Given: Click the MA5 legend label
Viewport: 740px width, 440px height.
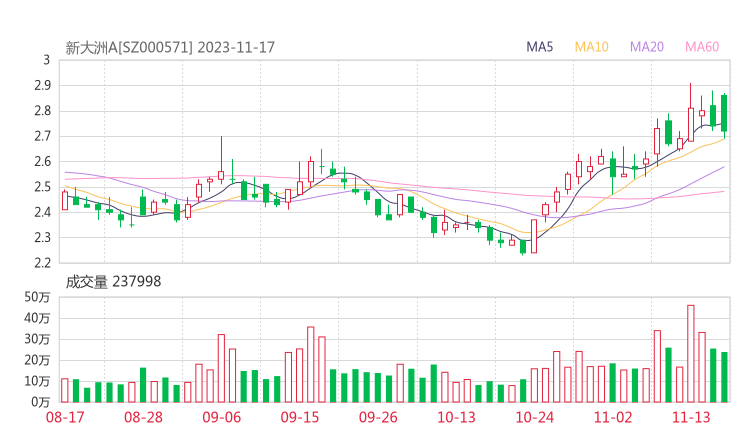Looking at the screenshot, I should point(539,47).
